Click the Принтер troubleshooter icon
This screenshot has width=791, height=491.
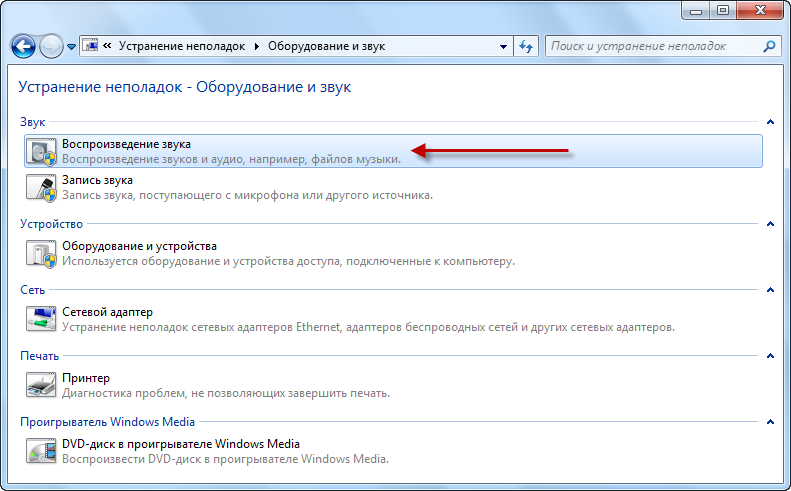(40, 385)
